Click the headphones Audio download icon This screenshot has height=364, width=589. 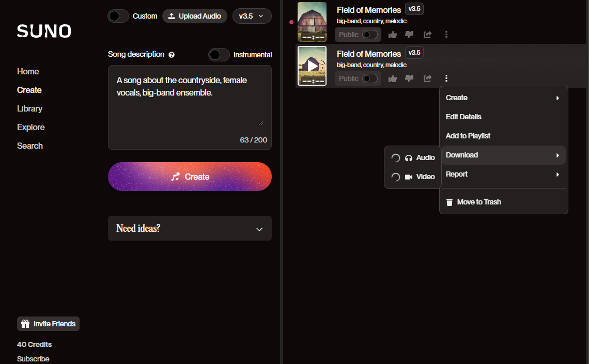[x=409, y=157]
